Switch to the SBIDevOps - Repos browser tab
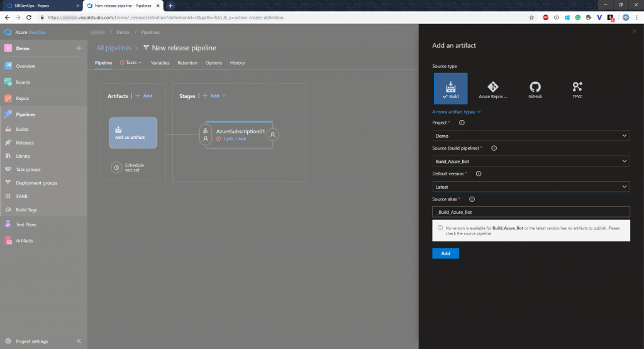 pos(42,6)
